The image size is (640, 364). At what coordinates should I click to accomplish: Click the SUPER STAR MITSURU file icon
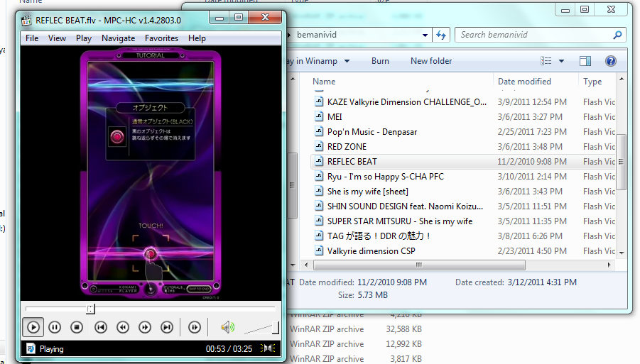(319, 221)
